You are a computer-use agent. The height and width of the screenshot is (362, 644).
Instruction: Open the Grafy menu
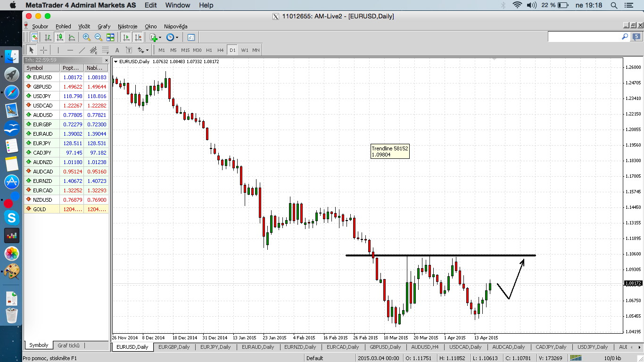[x=104, y=26]
